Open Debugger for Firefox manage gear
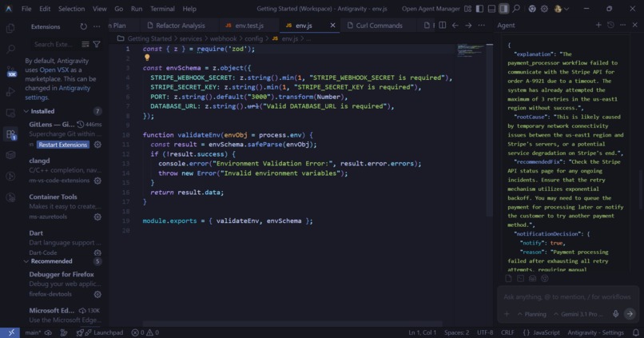This screenshot has height=338, width=644. [x=97, y=294]
